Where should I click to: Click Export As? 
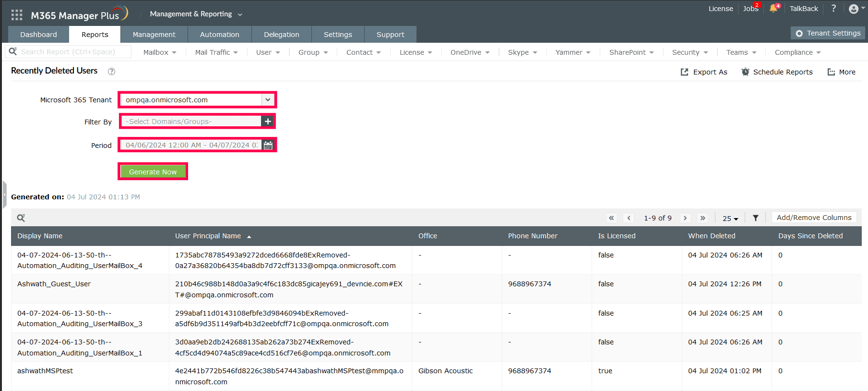704,72
